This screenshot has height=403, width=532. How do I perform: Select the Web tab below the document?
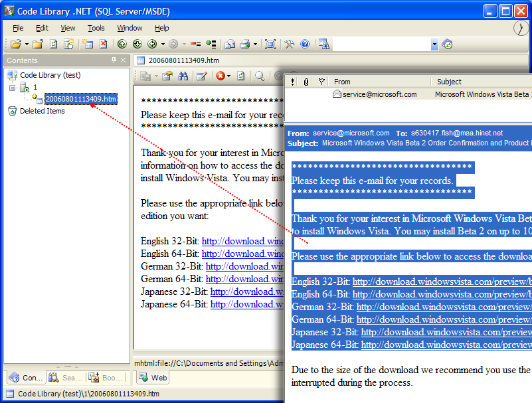153,378
